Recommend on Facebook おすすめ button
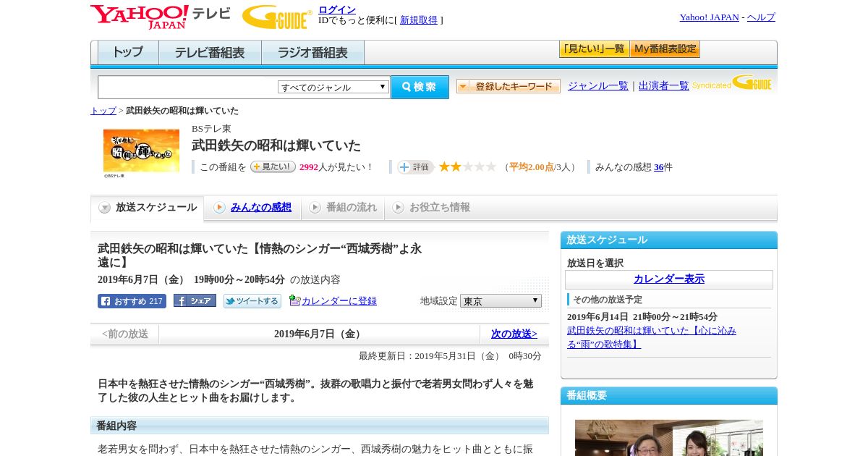 point(132,301)
